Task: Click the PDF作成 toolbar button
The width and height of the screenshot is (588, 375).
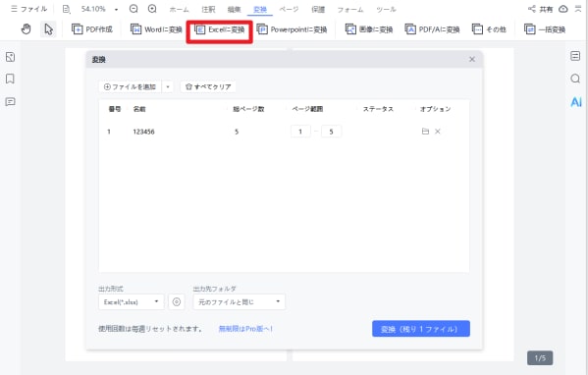Action: click(92, 29)
